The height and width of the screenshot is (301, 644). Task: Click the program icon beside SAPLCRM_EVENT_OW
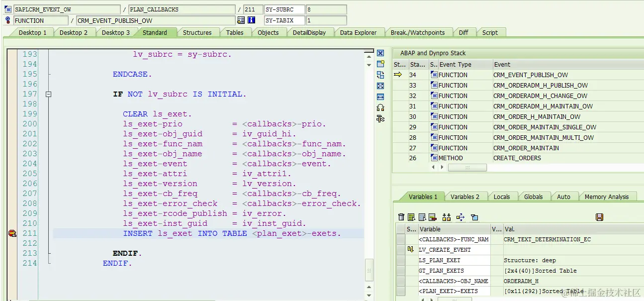(8, 9)
